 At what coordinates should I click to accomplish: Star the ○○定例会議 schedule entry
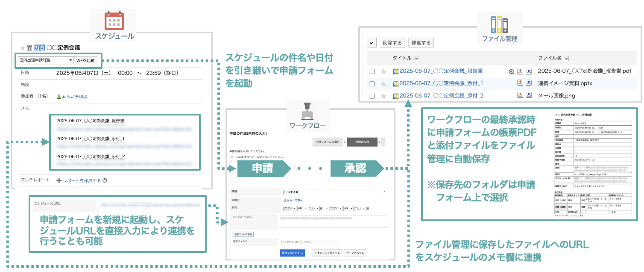pos(23,48)
